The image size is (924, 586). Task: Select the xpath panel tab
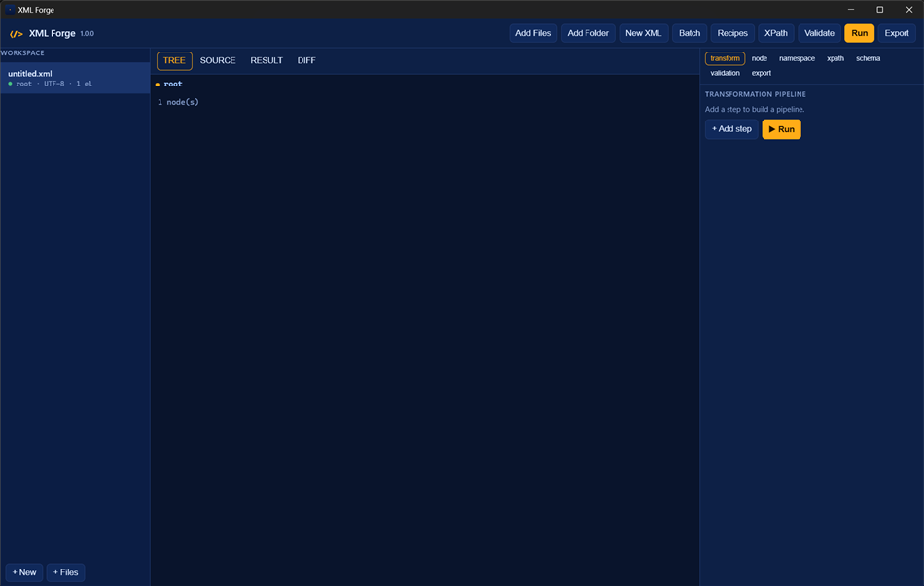[x=835, y=58]
